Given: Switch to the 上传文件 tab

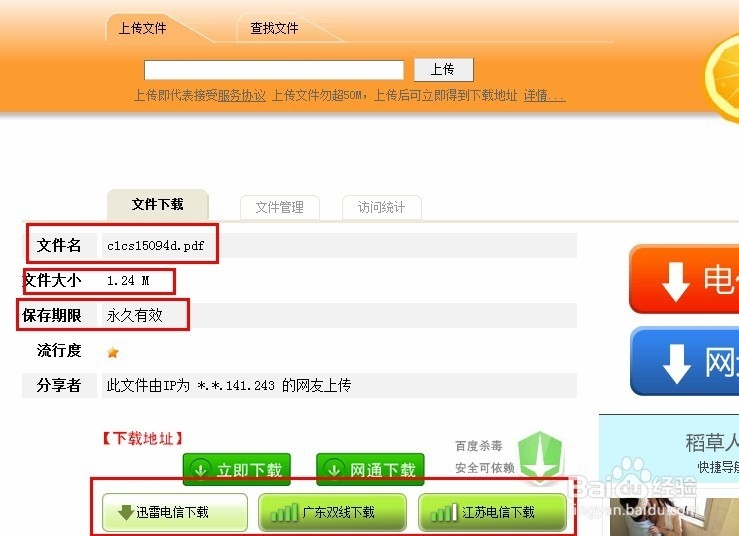Looking at the screenshot, I should click(x=142, y=28).
